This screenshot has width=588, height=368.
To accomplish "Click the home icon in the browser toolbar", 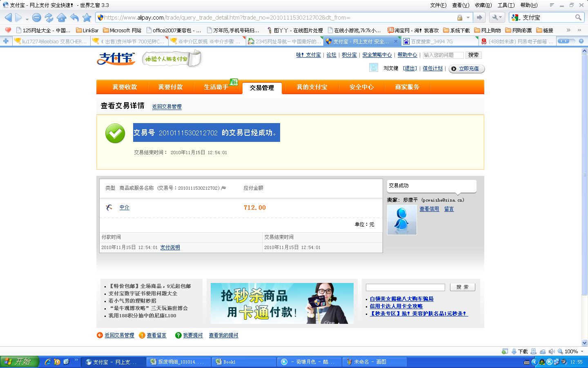I will click(61, 17).
